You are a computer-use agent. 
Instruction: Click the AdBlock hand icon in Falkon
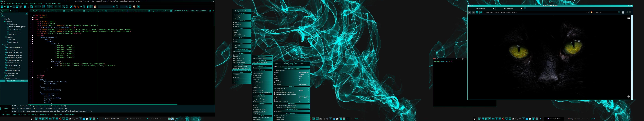pyautogui.click(x=623, y=12)
